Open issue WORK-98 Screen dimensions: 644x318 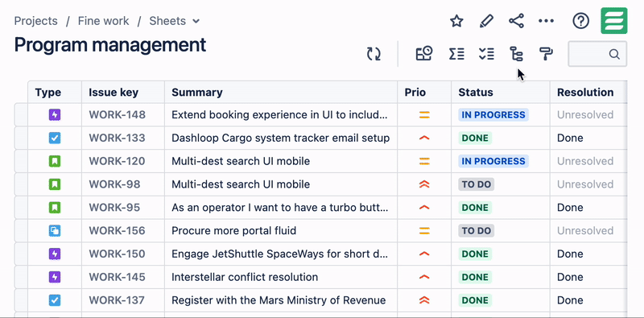pos(114,184)
